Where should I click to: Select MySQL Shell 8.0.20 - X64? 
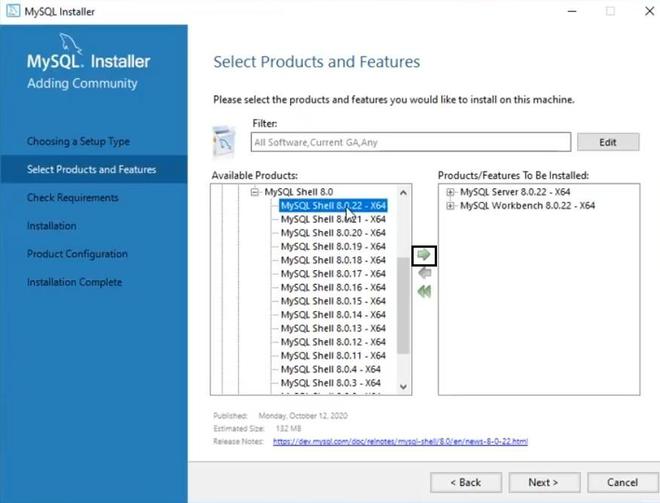pos(333,233)
